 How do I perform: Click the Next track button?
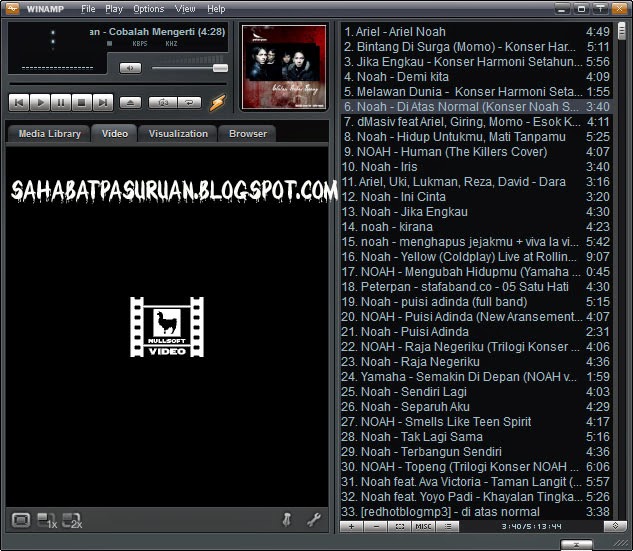103,103
